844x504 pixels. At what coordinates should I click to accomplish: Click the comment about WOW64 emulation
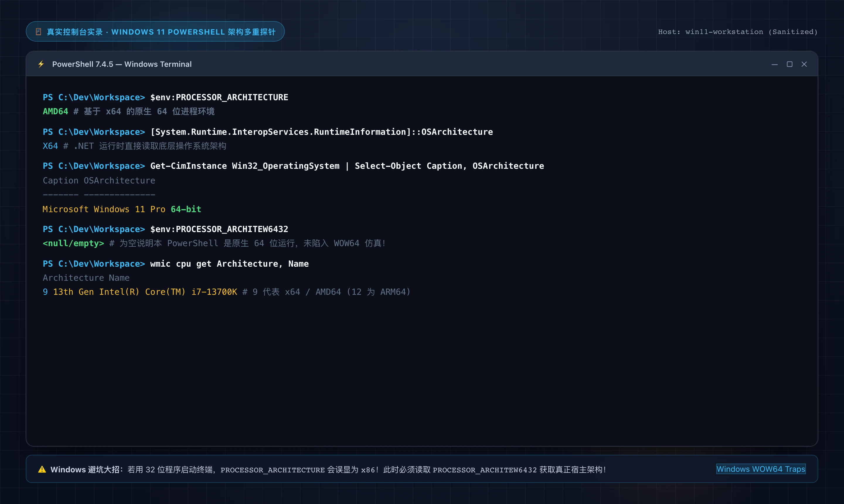248,244
